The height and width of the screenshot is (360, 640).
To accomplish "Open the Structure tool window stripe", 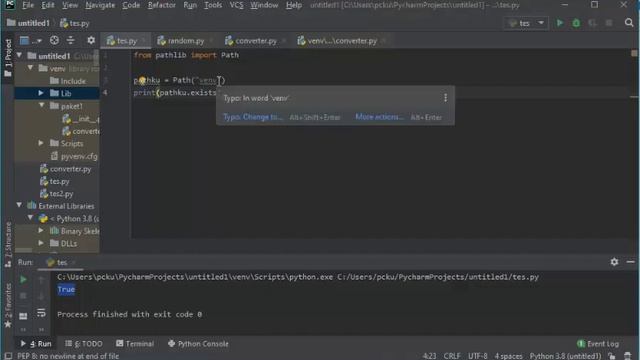I will click(8, 245).
